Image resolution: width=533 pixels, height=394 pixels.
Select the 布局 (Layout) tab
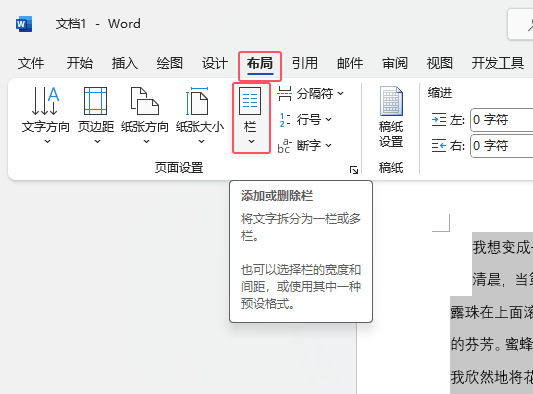[260, 63]
